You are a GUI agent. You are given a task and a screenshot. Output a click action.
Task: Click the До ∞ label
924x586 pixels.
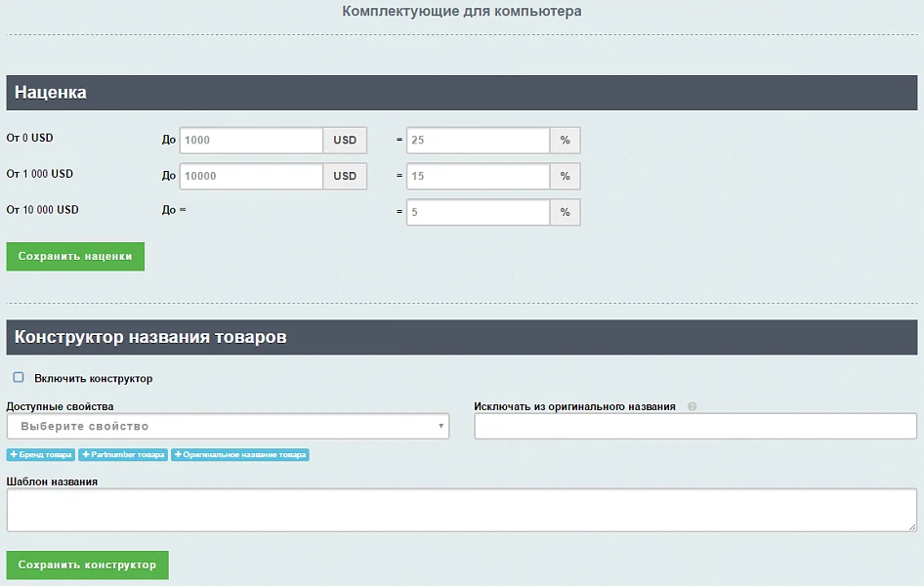click(174, 210)
